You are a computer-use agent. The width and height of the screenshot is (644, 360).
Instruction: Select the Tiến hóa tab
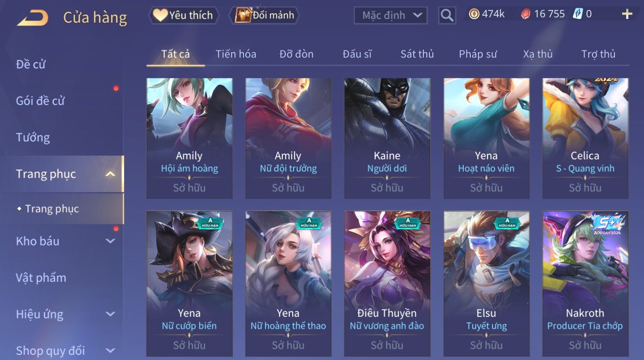(x=236, y=54)
